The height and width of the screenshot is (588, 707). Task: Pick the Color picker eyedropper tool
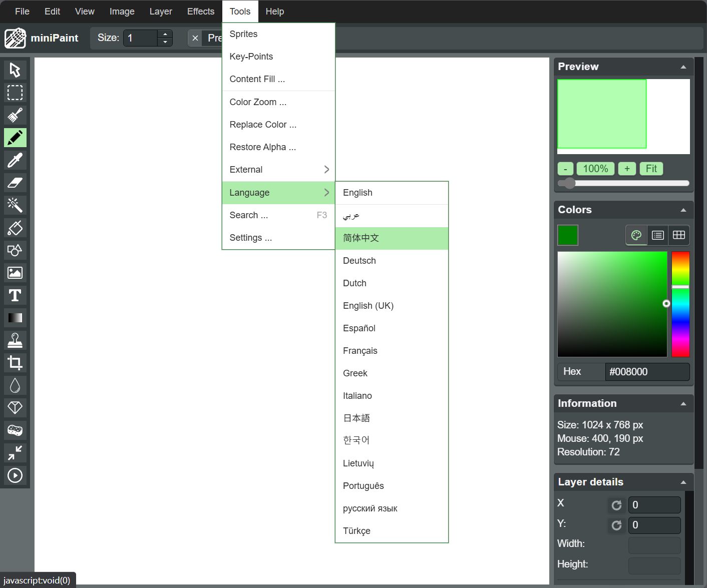(15, 160)
